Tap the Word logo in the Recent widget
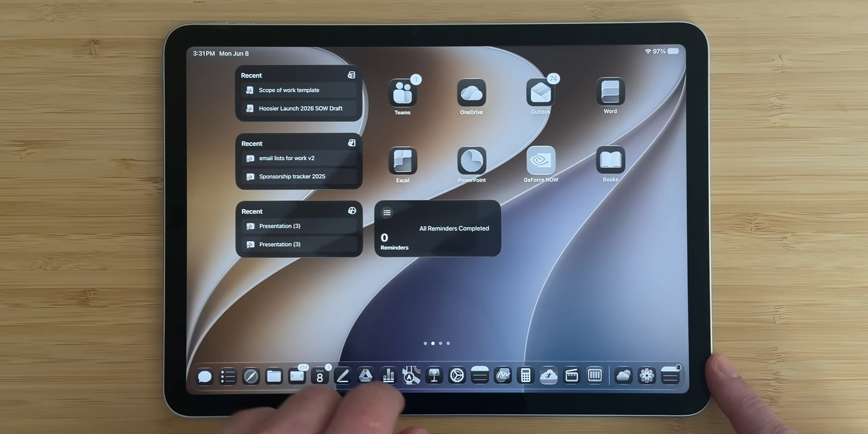 [x=352, y=75]
